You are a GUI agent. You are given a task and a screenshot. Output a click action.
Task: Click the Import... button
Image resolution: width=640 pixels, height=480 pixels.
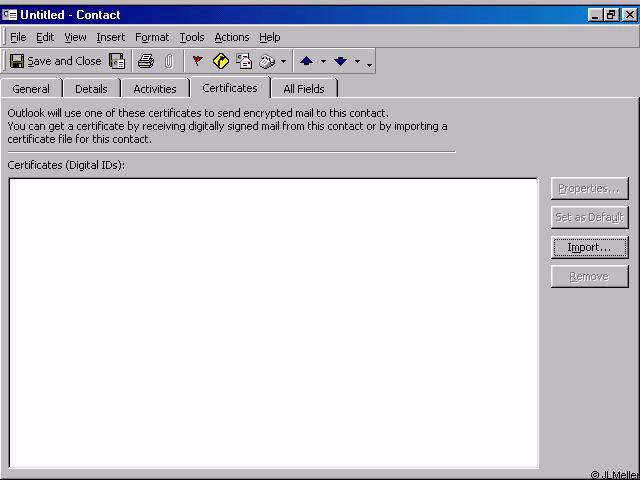pyautogui.click(x=589, y=247)
